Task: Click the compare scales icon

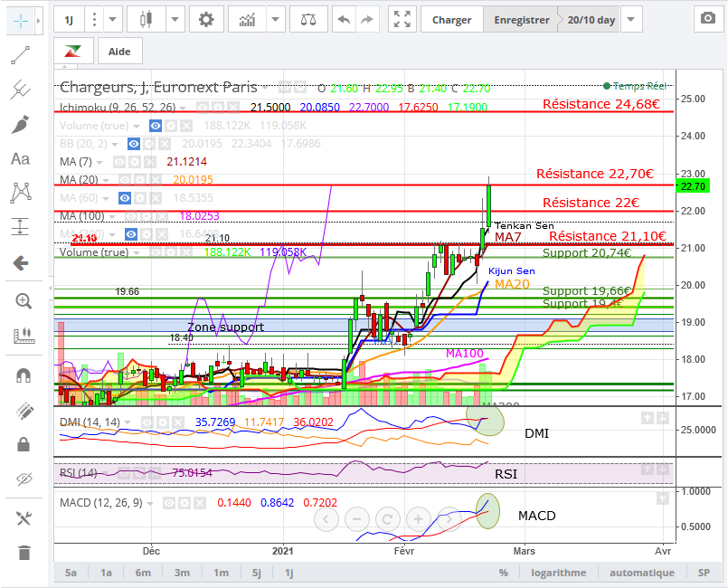Action: pyautogui.click(x=308, y=20)
